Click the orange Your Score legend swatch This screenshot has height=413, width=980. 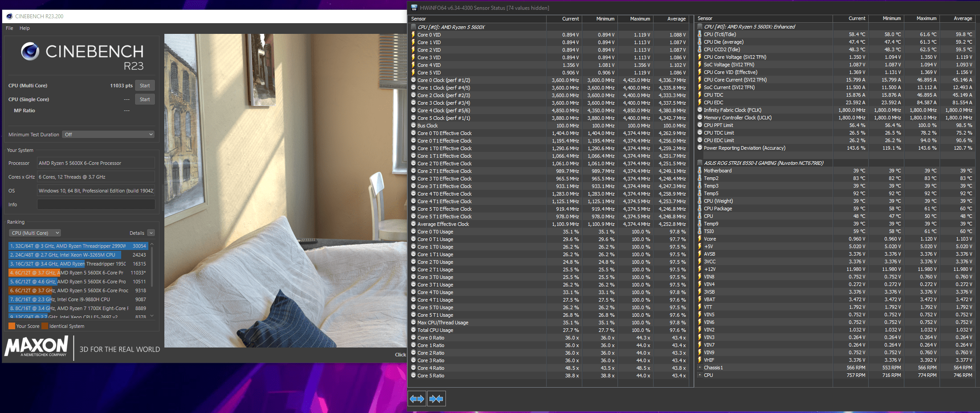pyautogui.click(x=12, y=326)
